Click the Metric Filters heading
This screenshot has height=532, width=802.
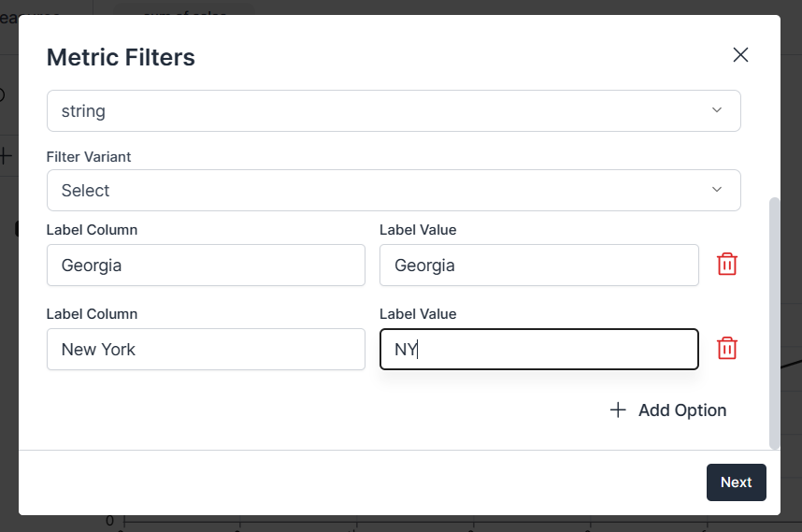pos(121,57)
